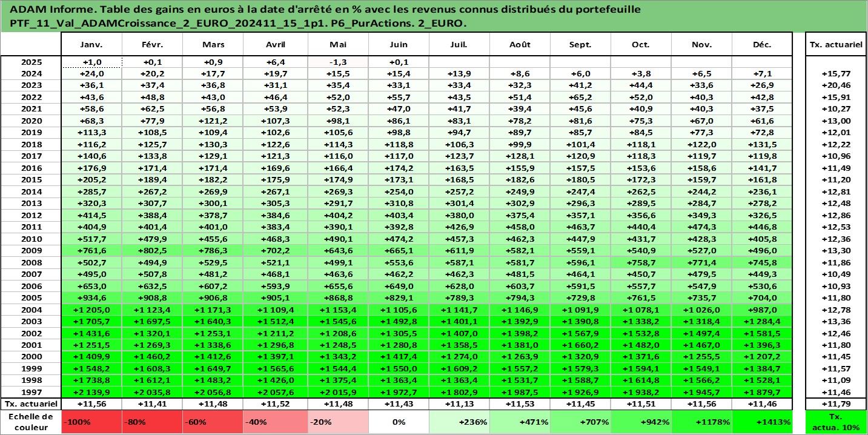
Task: Click the +20,46 actuarial rate for 2023
Action: click(x=837, y=85)
